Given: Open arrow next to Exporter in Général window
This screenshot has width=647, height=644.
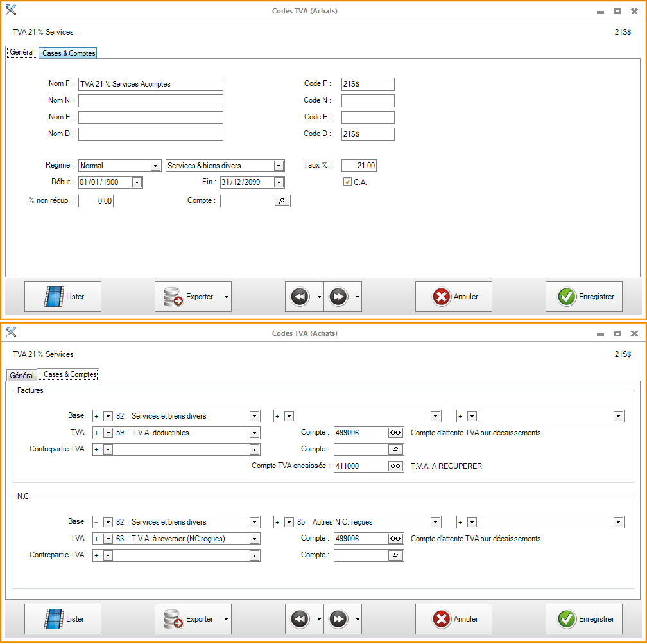Looking at the screenshot, I should pos(225,297).
